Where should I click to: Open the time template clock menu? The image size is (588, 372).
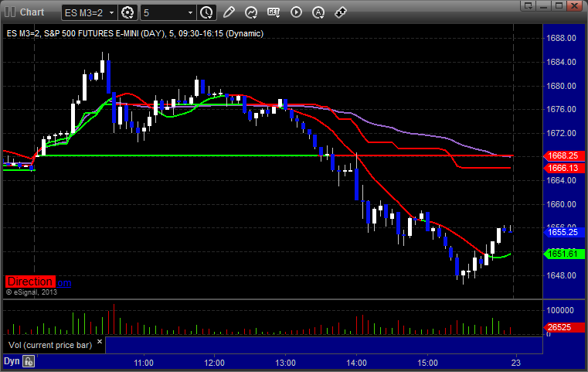click(206, 13)
